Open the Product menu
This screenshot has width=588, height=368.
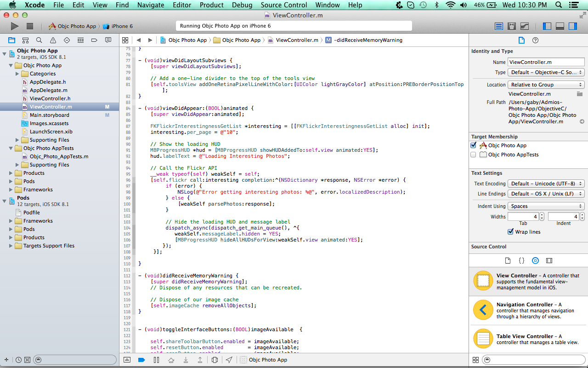click(212, 5)
